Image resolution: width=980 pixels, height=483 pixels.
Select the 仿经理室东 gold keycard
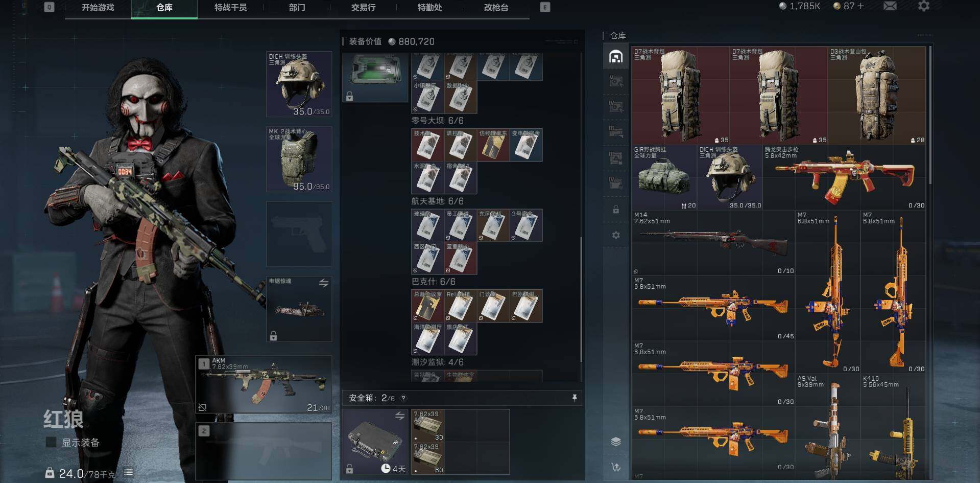click(493, 145)
